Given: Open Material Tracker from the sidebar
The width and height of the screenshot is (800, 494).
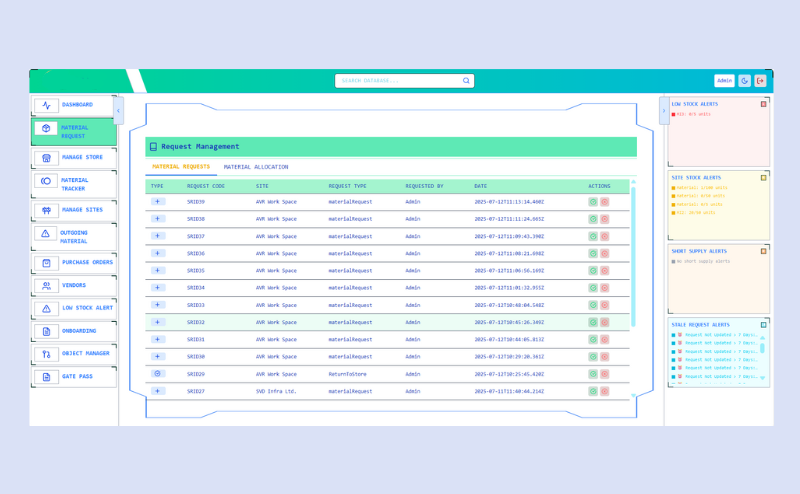Looking at the screenshot, I should coord(46,181).
